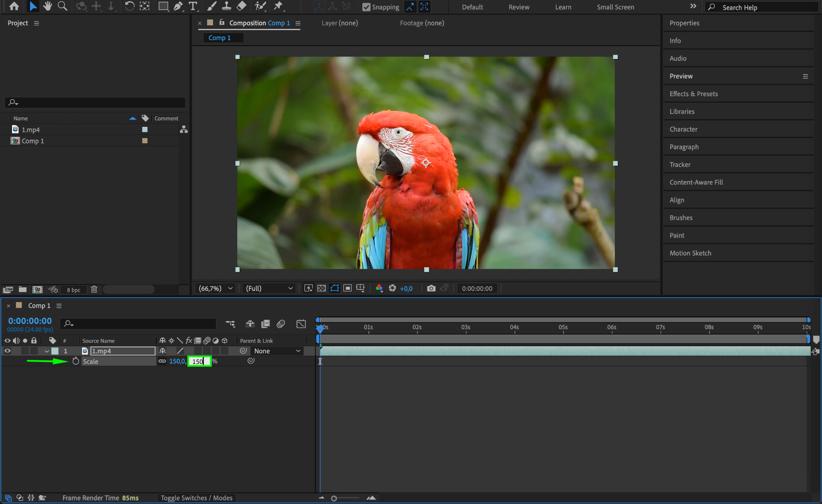
Task: Select the Rectangle shape tool
Action: (x=163, y=6)
